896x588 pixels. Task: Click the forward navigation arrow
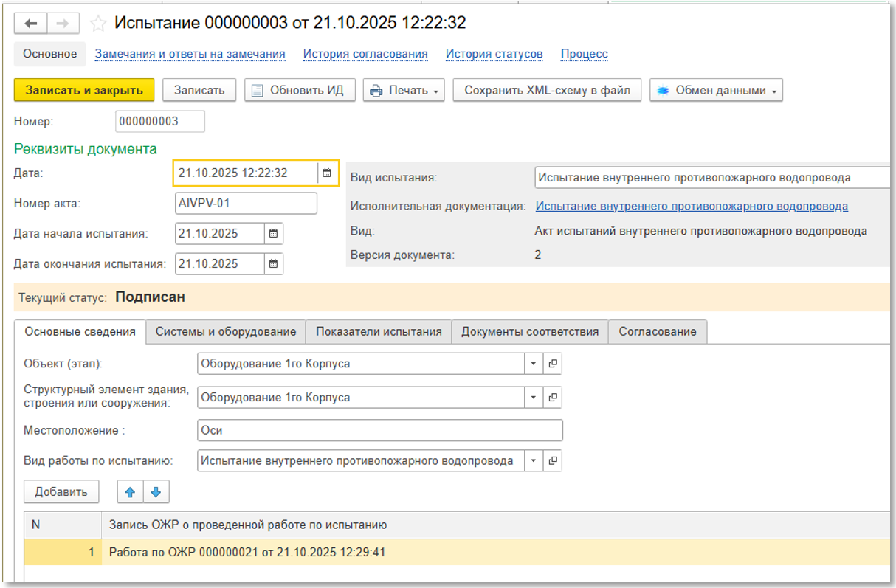click(63, 24)
